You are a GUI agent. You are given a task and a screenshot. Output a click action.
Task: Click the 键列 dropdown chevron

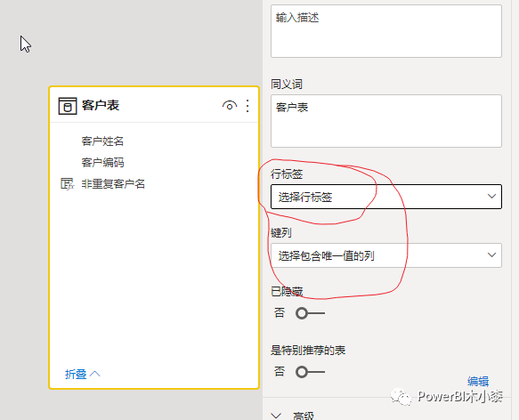click(x=491, y=255)
